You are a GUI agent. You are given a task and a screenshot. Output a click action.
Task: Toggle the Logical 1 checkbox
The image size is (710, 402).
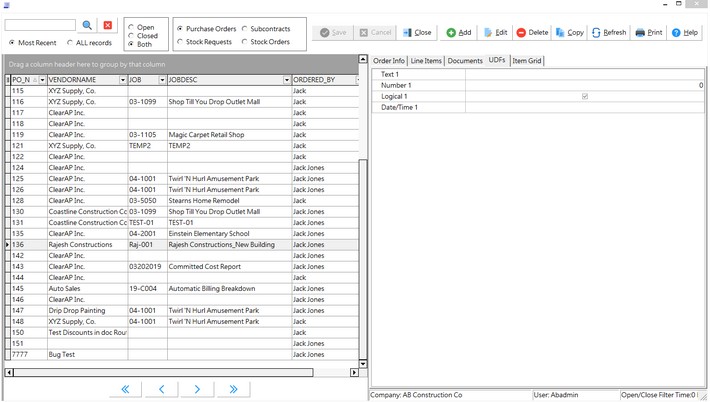pyautogui.click(x=585, y=96)
